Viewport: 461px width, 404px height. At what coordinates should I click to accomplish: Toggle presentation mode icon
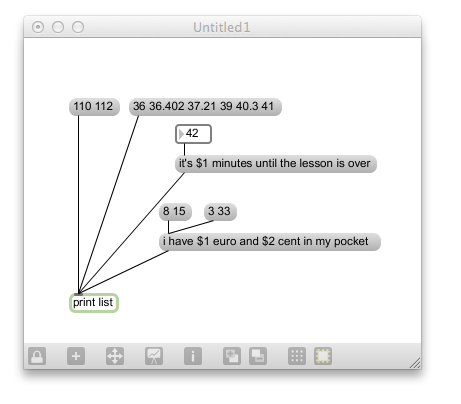coord(154,356)
